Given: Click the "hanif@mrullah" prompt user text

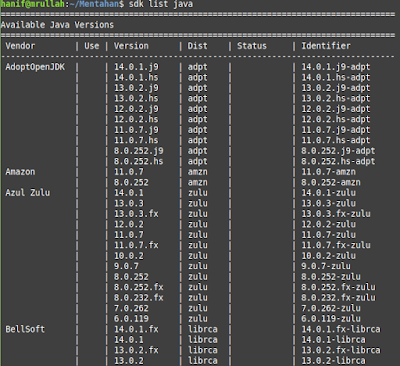Looking at the screenshot, I should click(33, 4).
